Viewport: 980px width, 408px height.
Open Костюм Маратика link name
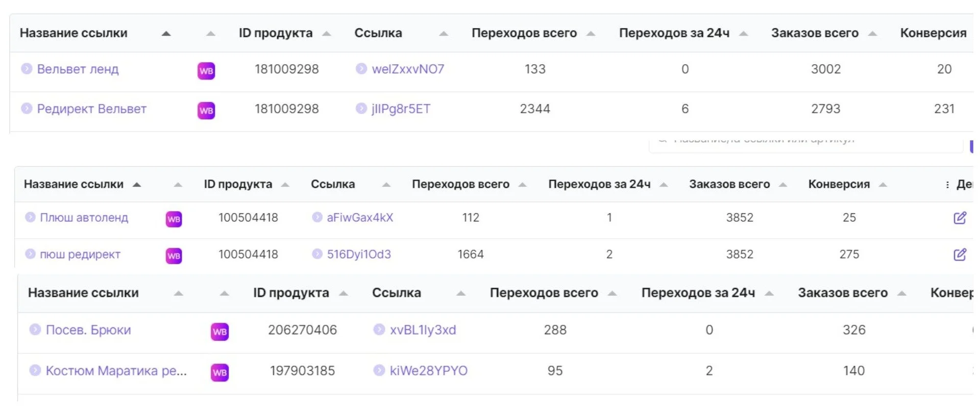pos(116,371)
